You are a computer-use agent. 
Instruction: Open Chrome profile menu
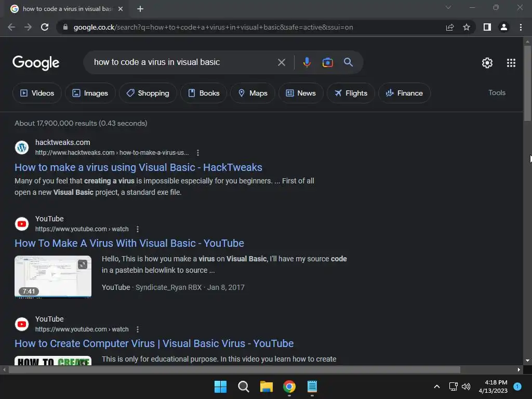click(x=504, y=27)
